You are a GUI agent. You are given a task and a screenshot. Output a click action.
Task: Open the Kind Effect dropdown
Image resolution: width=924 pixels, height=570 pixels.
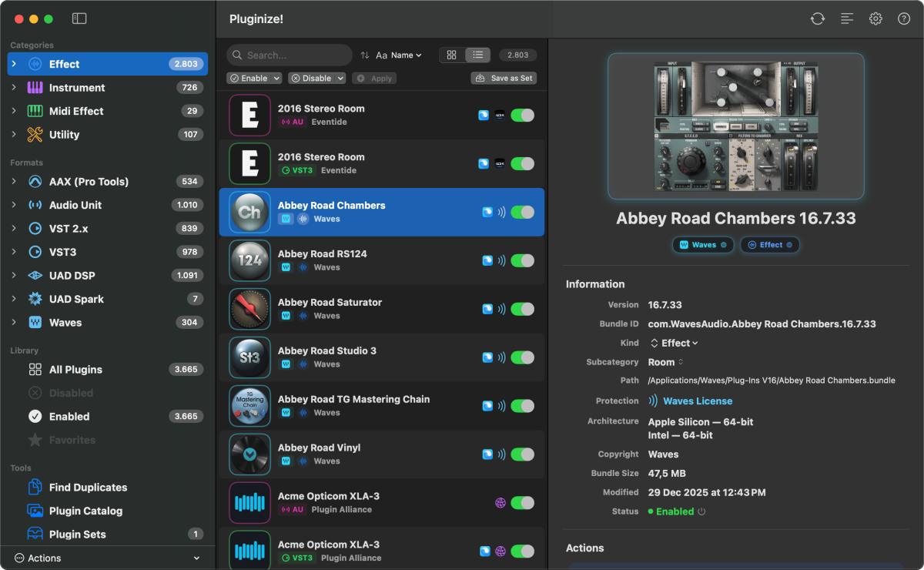tap(674, 343)
